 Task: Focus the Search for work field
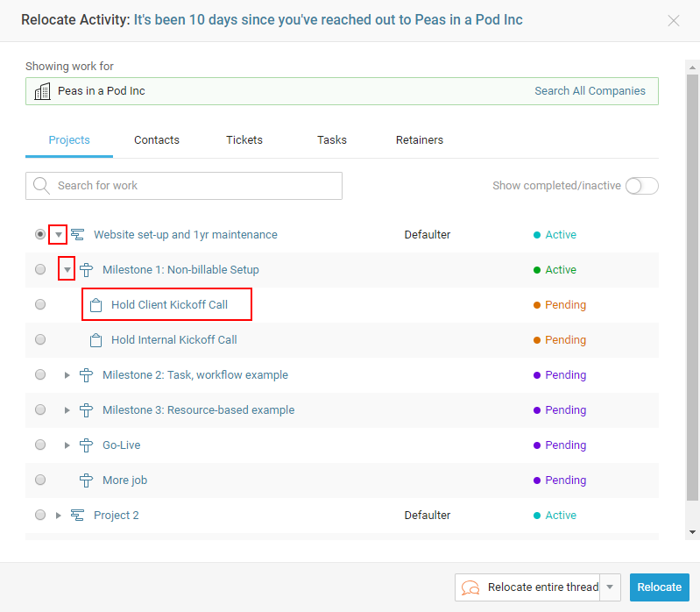click(193, 186)
